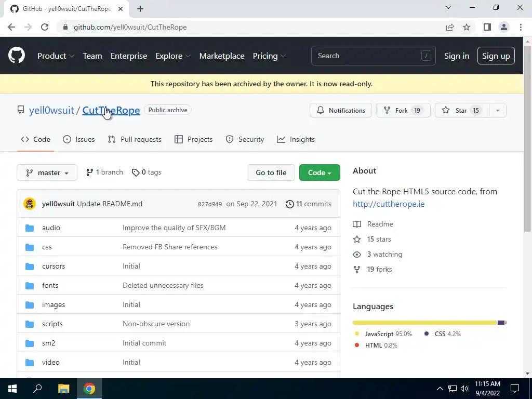
Task: Click the video folder icon
Action: [x=30, y=362]
